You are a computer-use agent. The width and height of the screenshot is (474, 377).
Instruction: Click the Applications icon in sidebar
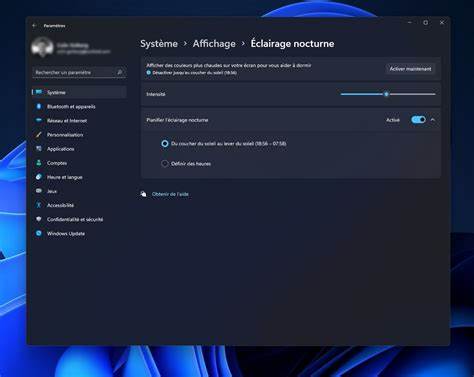39,149
